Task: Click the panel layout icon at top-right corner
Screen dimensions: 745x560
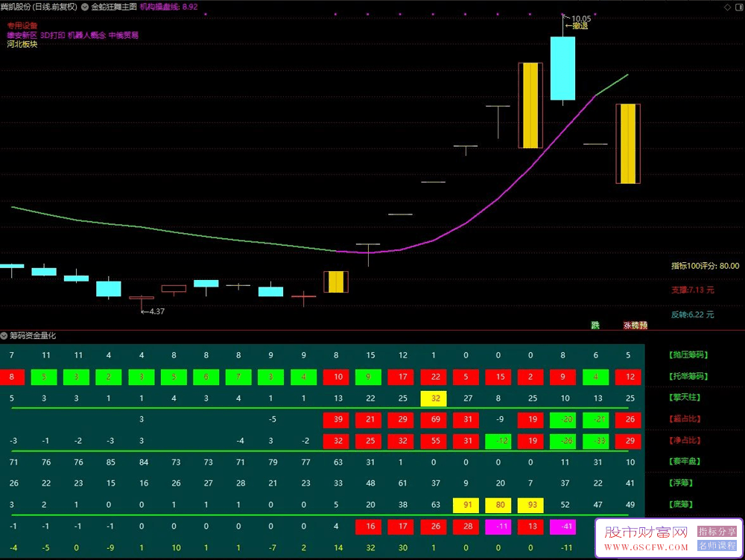Action: click(739, 7)
